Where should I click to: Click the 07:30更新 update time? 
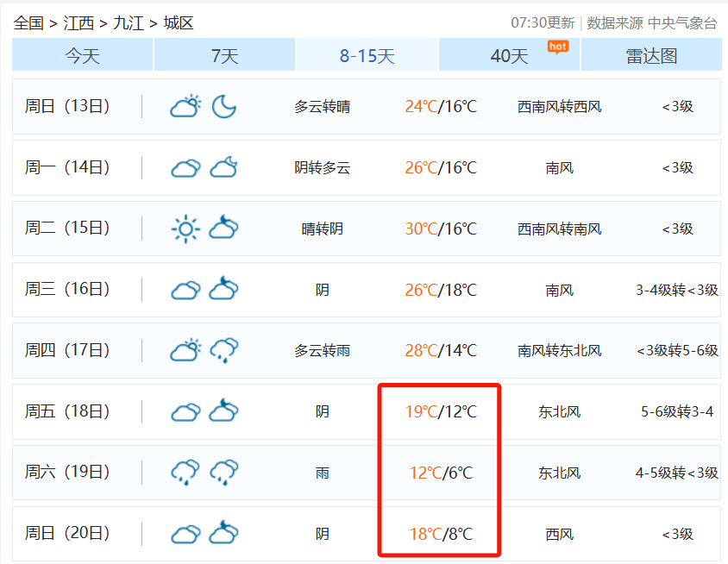(543, 22)
